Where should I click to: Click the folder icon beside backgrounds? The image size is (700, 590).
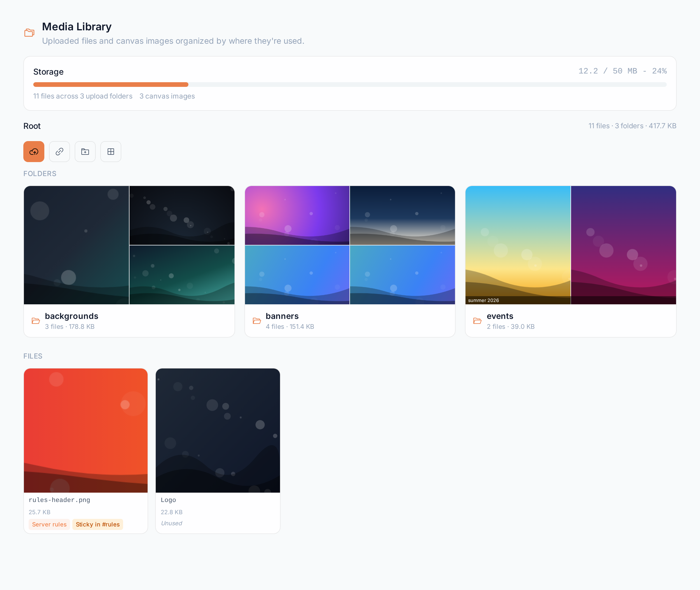[x=36, y=321]
